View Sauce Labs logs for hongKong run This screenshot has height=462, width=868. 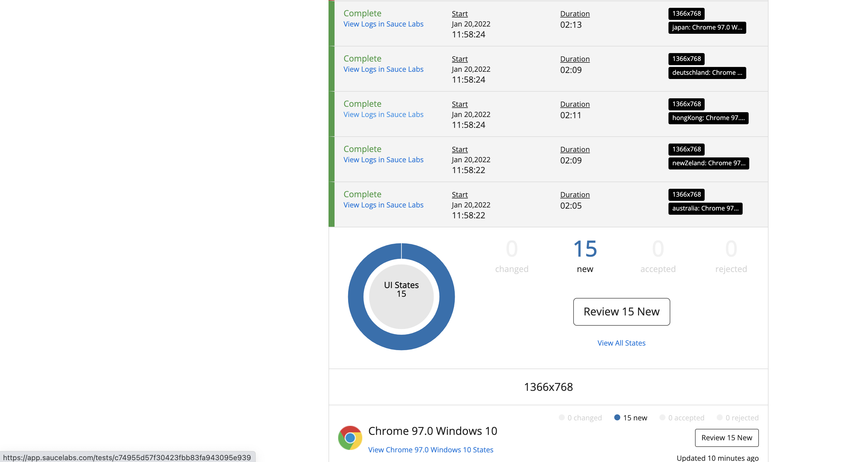(x=383, y=115)
